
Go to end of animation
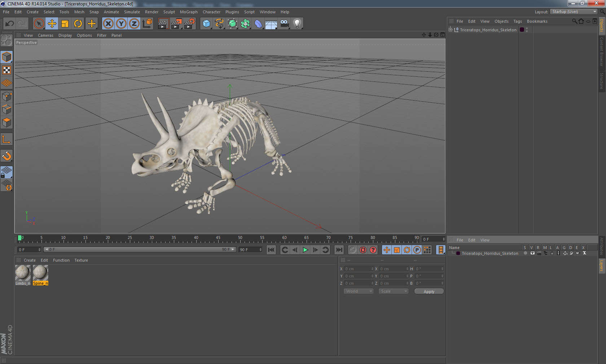click(x=339, y=250)
